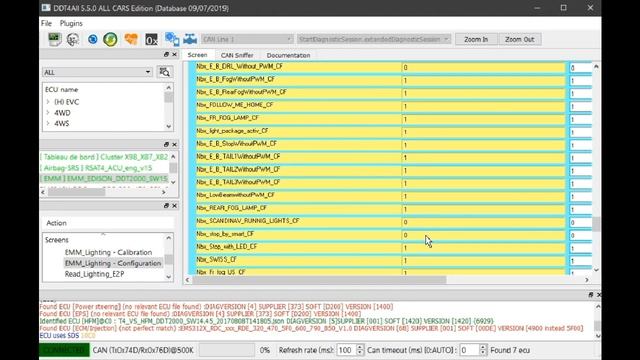The width and height of the screenshot is (640, 360).
Task: Increase the CAN timeout stepper
Action: pyautogui.click(x=483, y=347)
